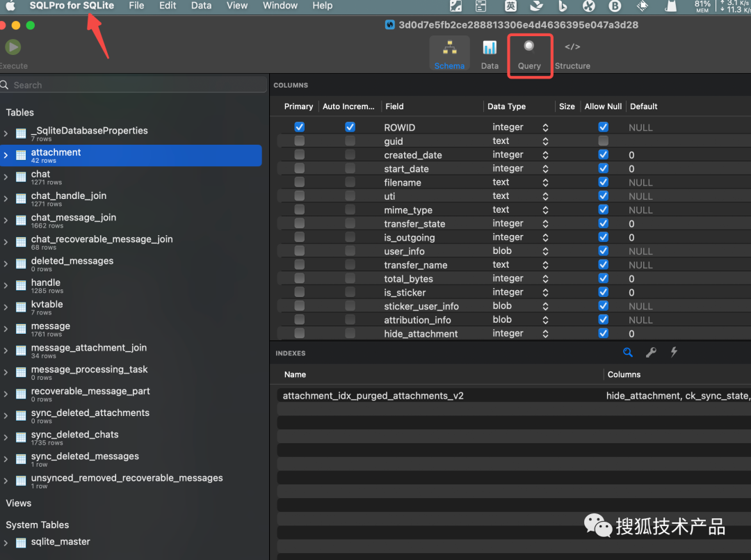The height and width of the screenshot is (560, 751).
Task: Expand the sqlite_master node
Action: pos(6,543)
